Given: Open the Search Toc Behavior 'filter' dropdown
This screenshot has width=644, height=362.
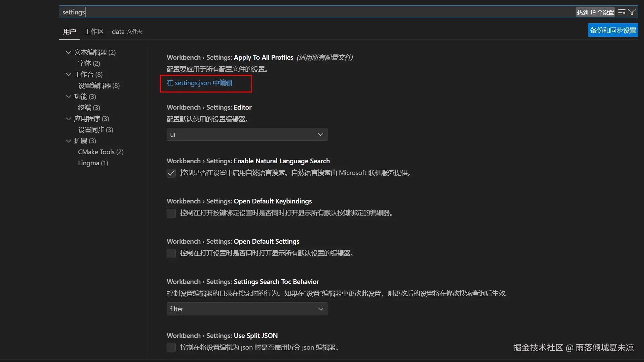Looking at the screenshot, I should (247, 309).
